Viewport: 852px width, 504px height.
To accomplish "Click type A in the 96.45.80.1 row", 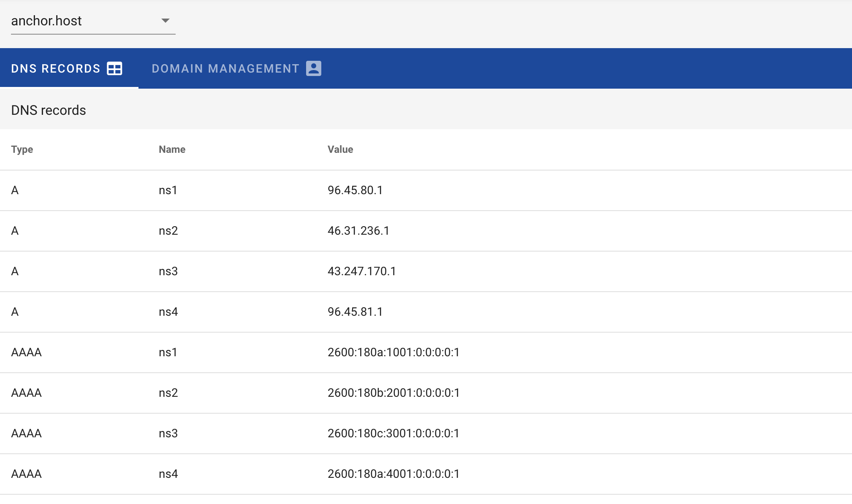I will point(15,190).
